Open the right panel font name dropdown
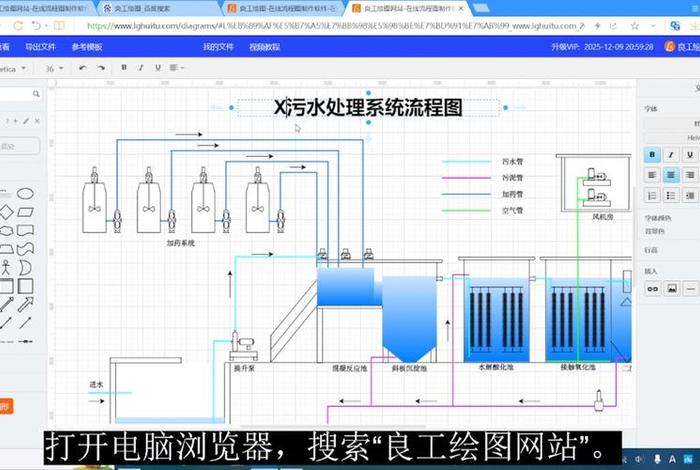700x470 pixels. (672, 138)
